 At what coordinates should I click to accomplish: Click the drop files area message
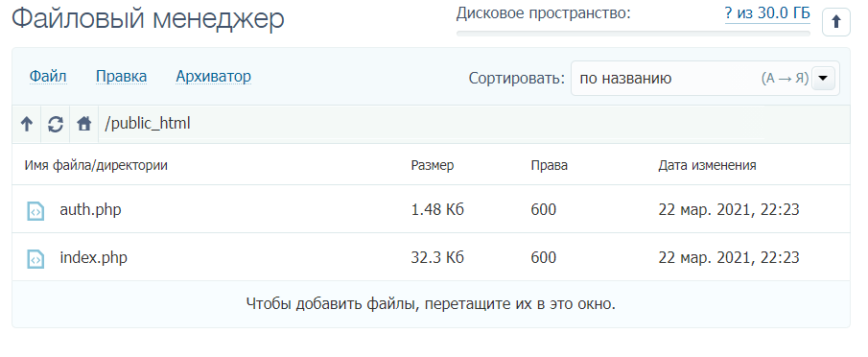[431, 304]
